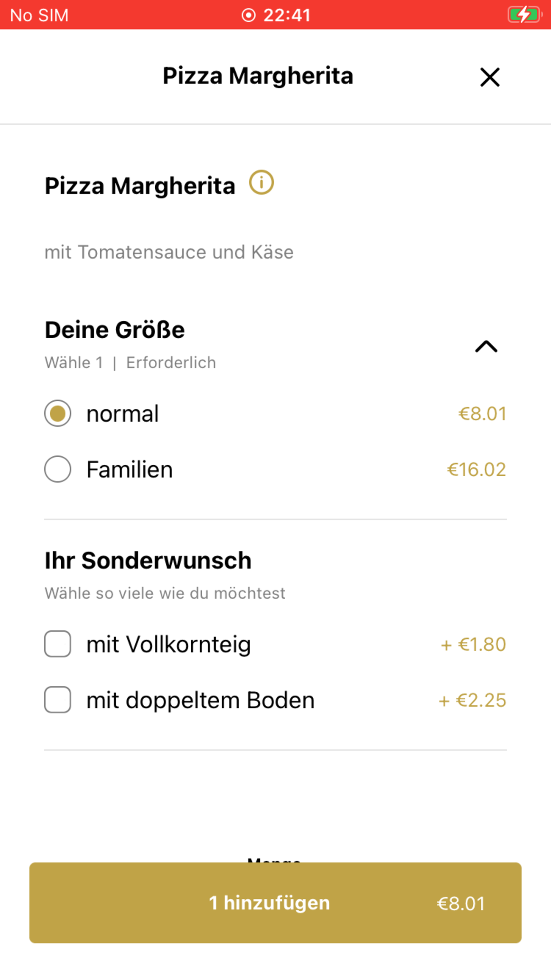Image resolution: width=551 pixels, height=980 pixels.
Task: Tap the mit Vollkornteig label text
Action: pos(169,644)
